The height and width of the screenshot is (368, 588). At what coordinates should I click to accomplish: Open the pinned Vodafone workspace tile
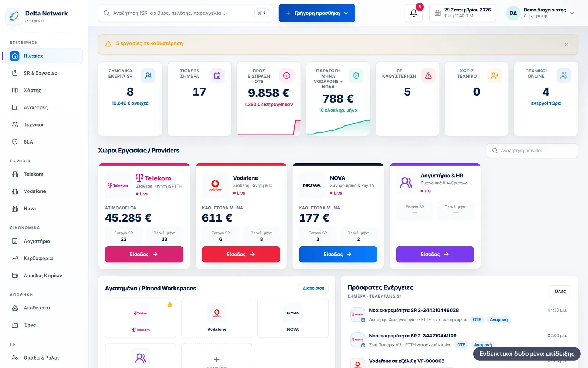(x=217, y=318)
